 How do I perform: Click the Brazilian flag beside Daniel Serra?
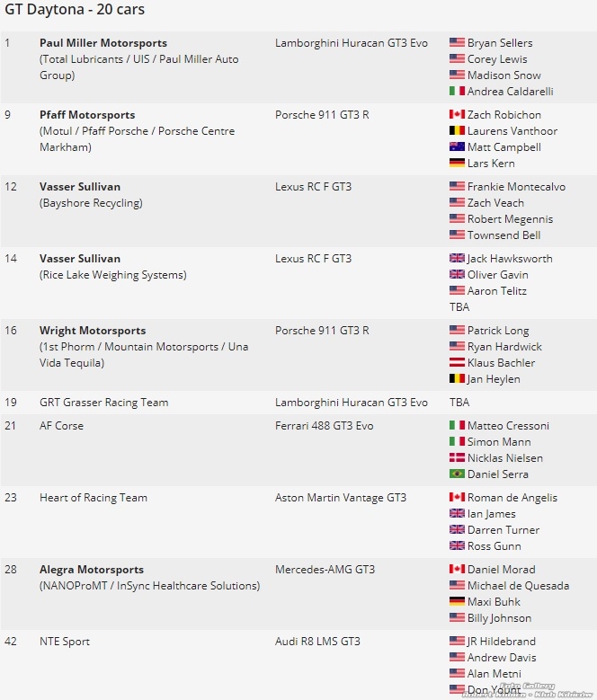[x=457, y=474]
